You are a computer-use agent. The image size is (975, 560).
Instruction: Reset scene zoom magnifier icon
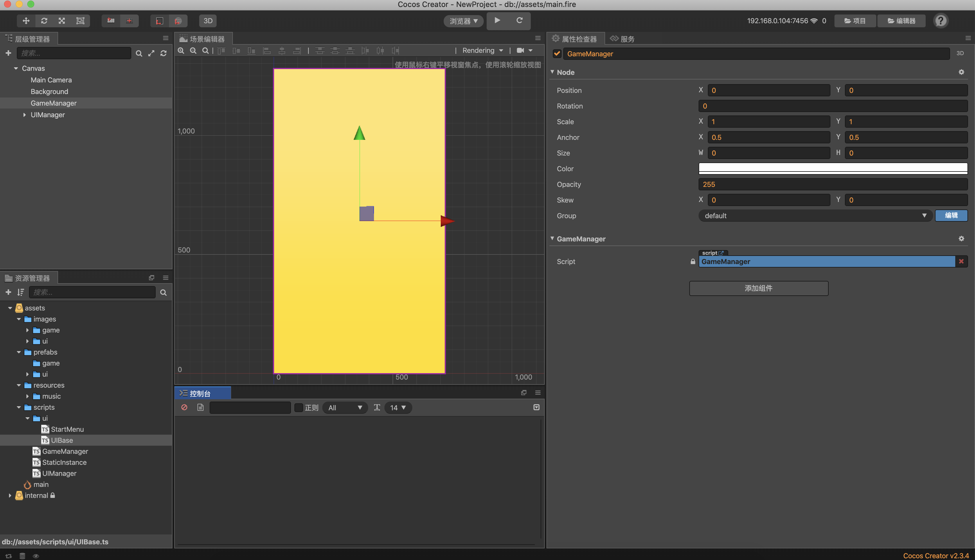(x=206, y=50)
